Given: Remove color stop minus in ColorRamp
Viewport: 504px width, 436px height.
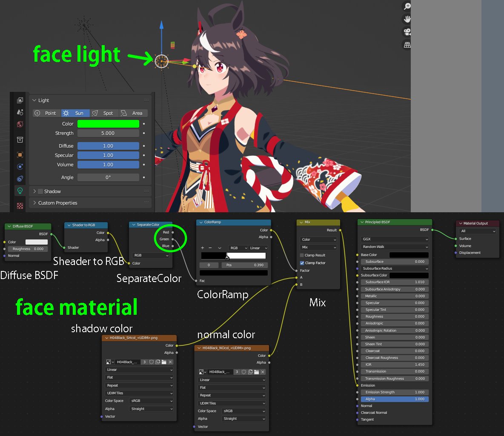Looking at the screenshot, I should (x=210, y=248).
